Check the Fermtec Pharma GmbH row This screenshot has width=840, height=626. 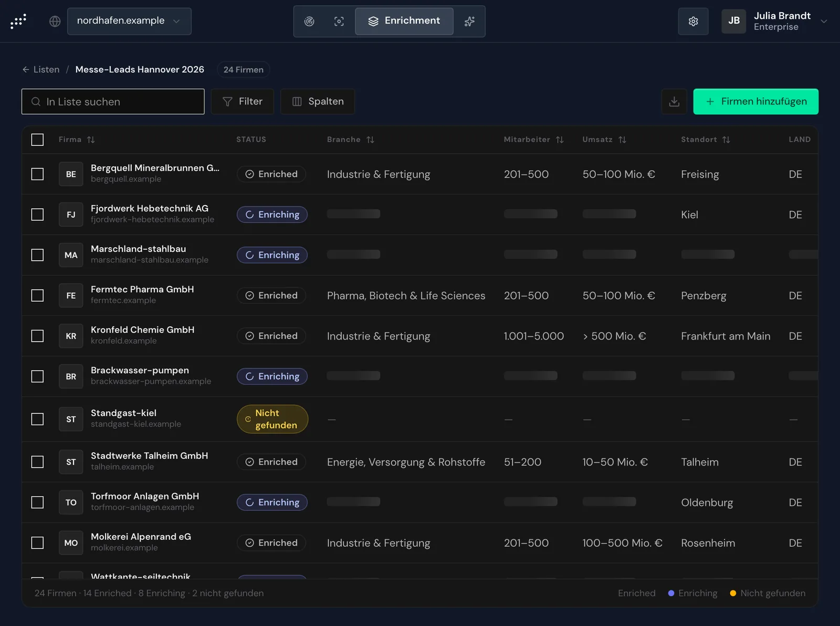click(37, 295)
